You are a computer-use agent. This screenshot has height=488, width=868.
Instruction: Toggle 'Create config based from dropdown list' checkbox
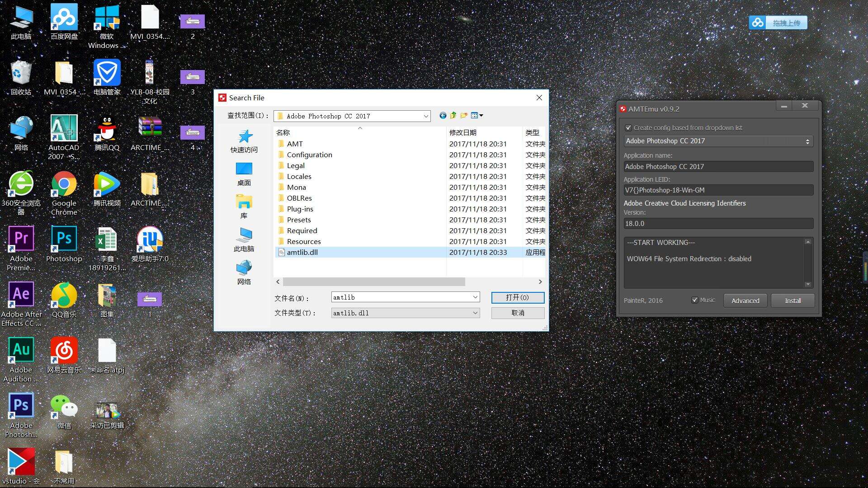tap(628, 128)
